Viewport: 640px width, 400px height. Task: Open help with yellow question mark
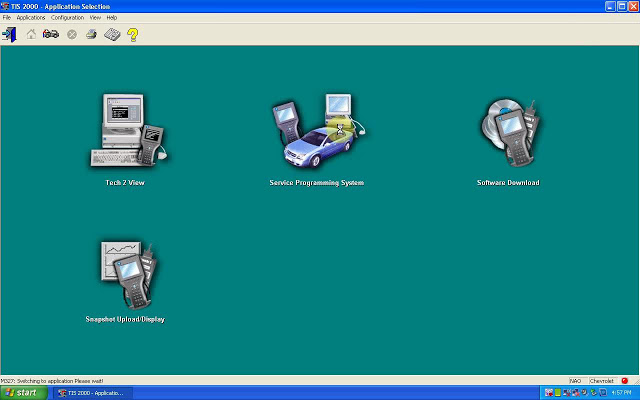133,35
